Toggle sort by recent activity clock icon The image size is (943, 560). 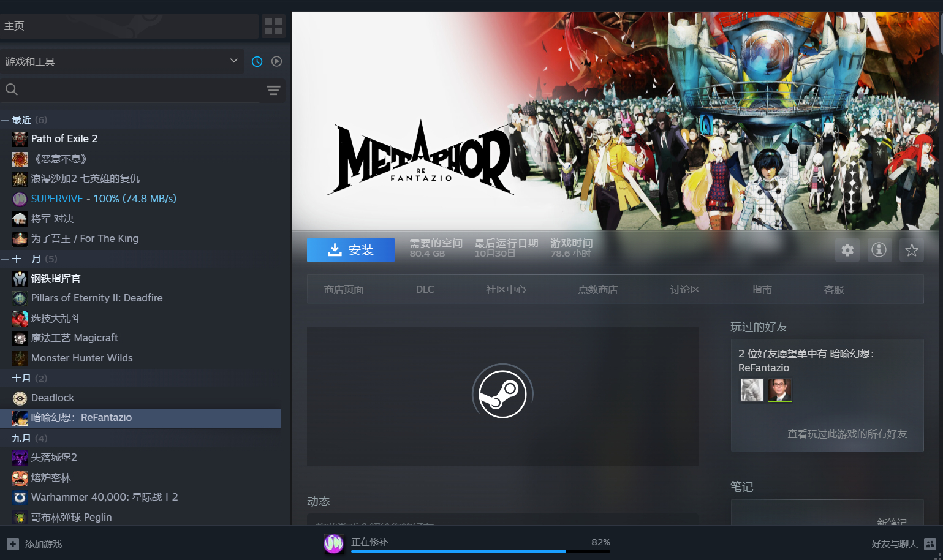(257, 61)
